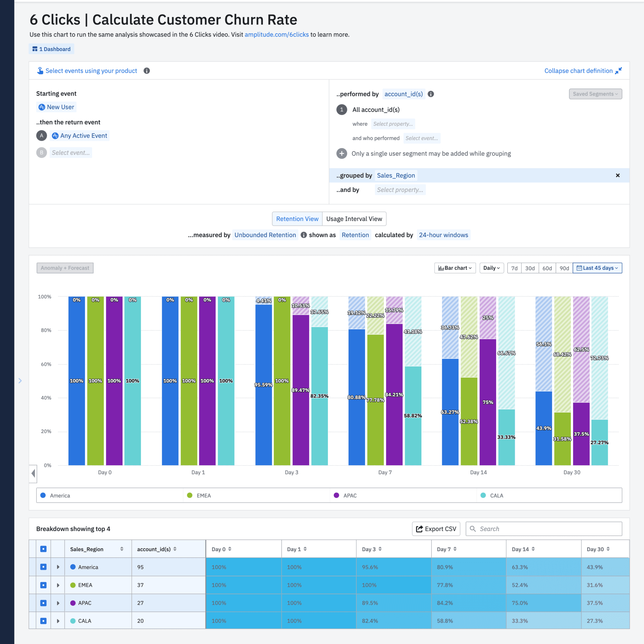Click the magnifying glass in the breakdown search
Screen dimensions: 644x644
coord(473,529)
